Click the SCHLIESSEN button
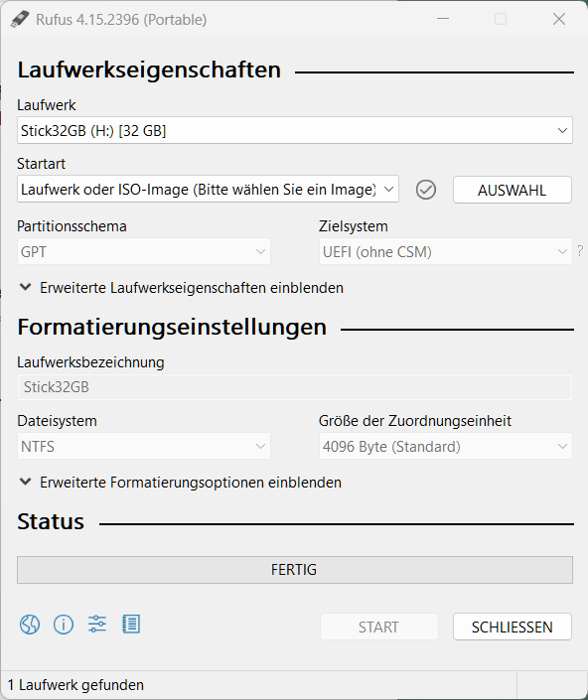This screenshot has width=588, height=700. [x=513, y=627]
